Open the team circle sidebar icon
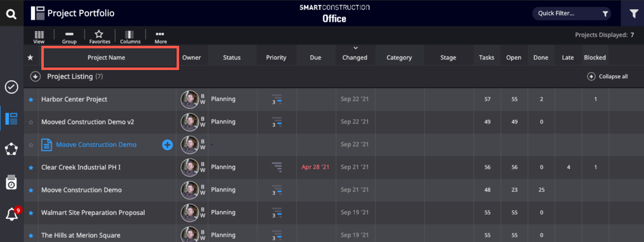Screen dimensions: 644x242 (11, 149)
